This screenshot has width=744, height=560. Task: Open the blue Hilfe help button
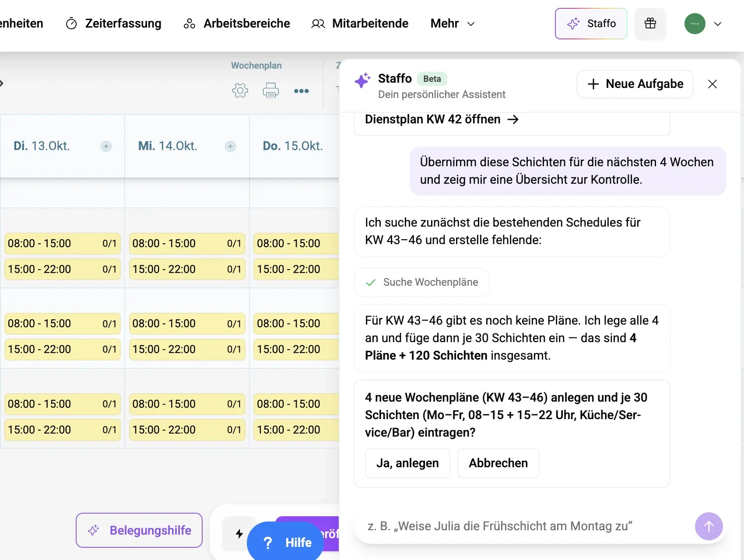pos(285,542)
